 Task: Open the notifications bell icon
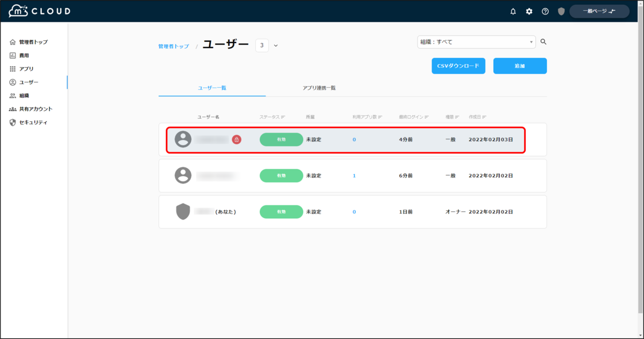click(x=513, y=11)
